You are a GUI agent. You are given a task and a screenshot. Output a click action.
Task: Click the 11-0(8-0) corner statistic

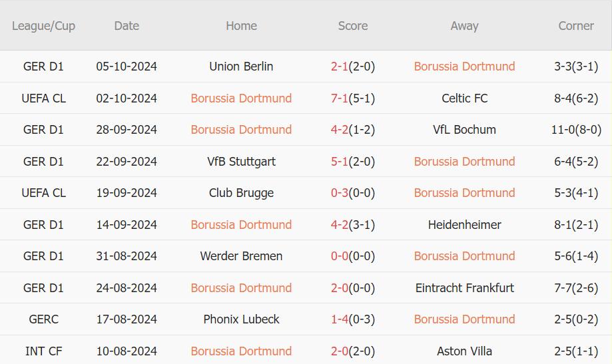tap(576, 130)
